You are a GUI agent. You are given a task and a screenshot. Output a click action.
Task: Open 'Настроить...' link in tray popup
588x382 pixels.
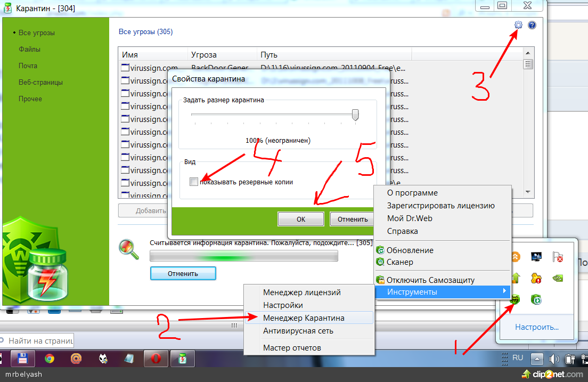(537, 327)
